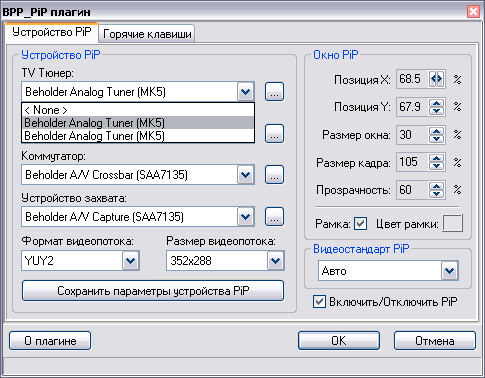Increase Размер окна with up arrow
Screen dimensions: 485x378
(437, 131)
